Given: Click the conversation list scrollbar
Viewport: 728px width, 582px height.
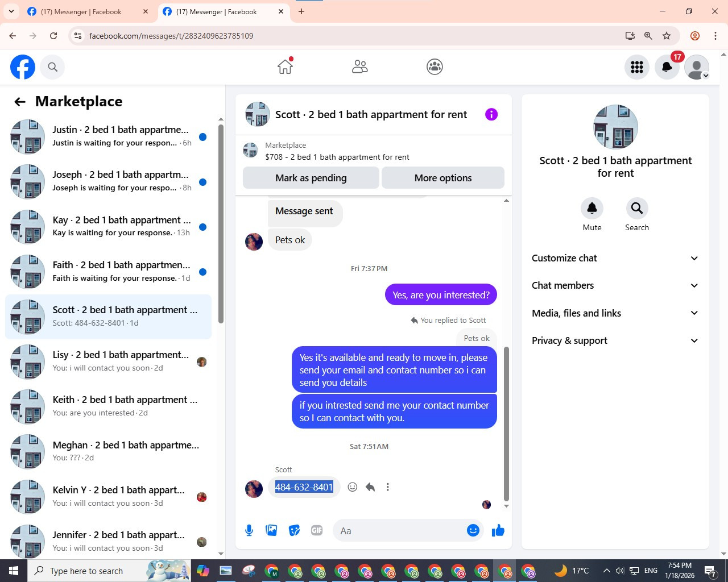Looking at the screenshot, I should click(x=221, y=223).
